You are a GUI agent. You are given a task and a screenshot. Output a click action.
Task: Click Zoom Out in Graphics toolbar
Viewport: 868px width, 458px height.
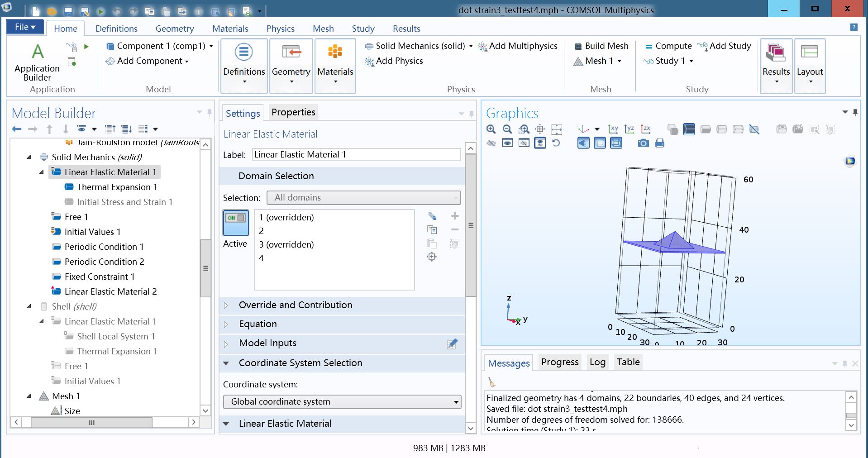(x=507, y=129)
